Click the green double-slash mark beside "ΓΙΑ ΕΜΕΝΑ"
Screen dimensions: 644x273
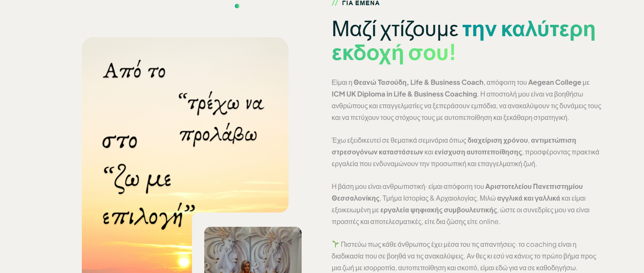coord(335,3)
